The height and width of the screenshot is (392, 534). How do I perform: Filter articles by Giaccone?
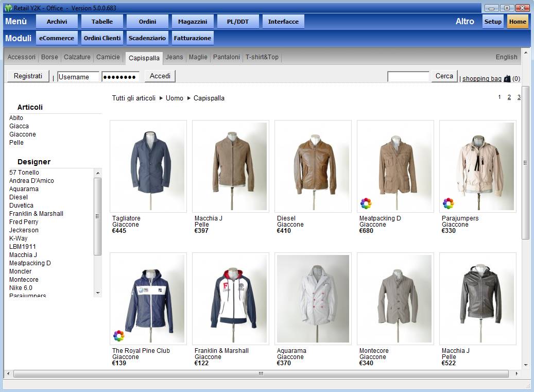(x=23, y=134)
